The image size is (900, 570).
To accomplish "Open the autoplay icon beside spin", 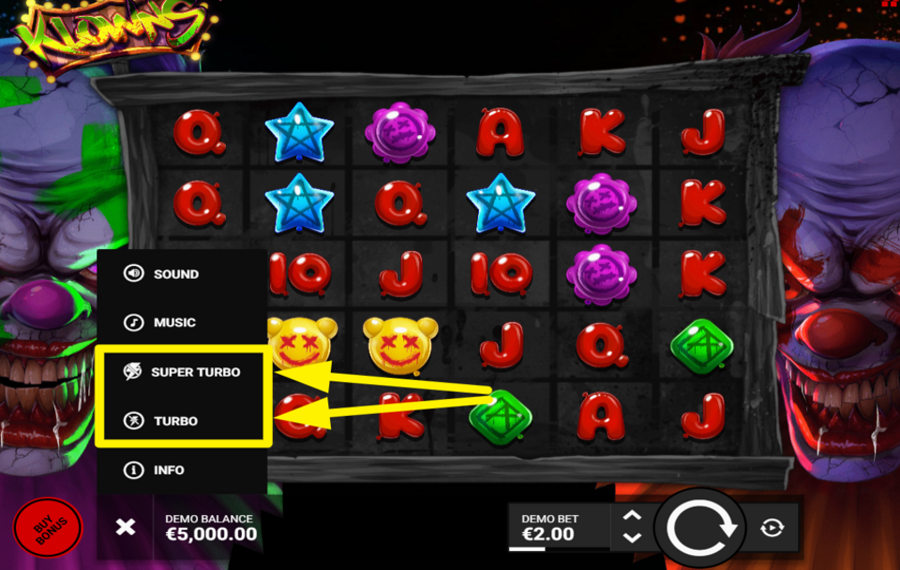I will pyautogui.click(x=772, y=528).
